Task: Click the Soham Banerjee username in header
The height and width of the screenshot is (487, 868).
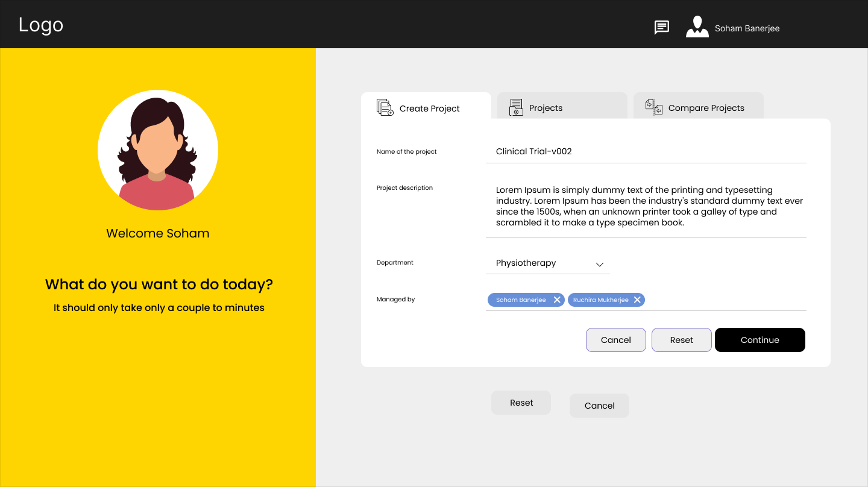Action: (x=747, y=28)
